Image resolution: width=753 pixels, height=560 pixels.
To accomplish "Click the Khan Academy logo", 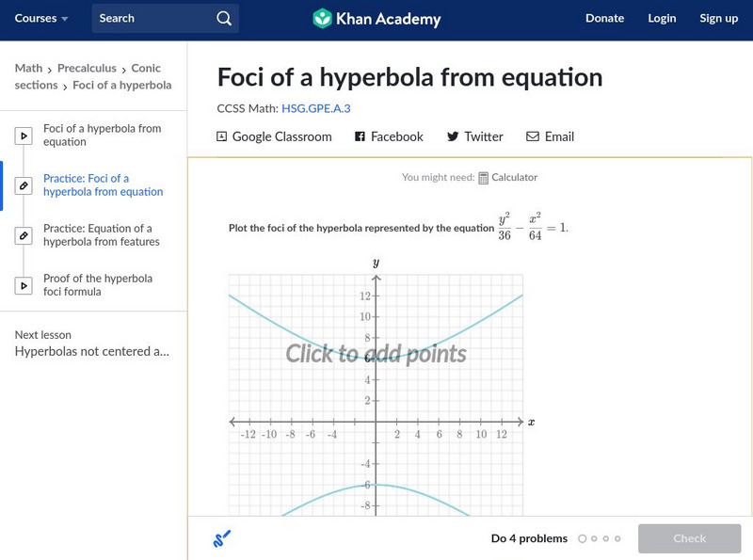I will [376, 18].
